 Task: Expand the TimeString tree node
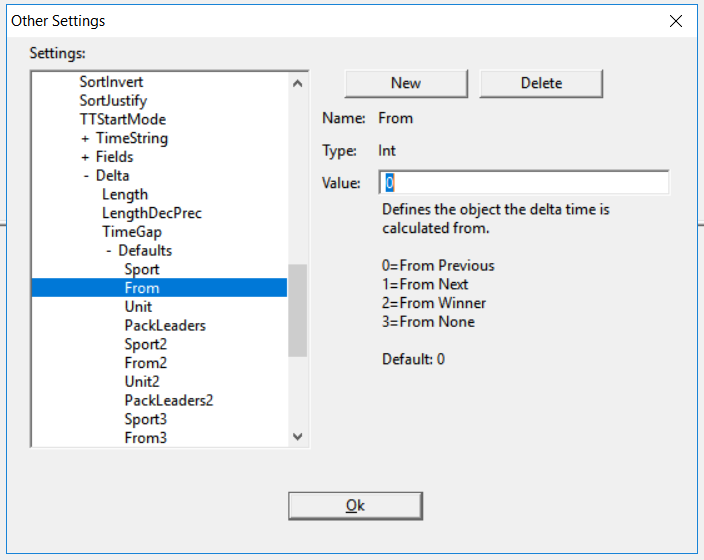(x=85, y=138)
